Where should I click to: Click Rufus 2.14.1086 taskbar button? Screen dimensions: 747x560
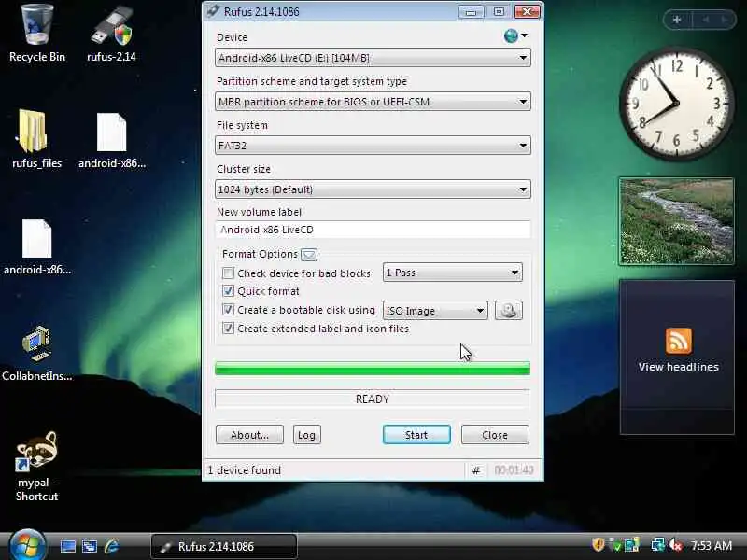pyautogui.click(x=224, y=547)
